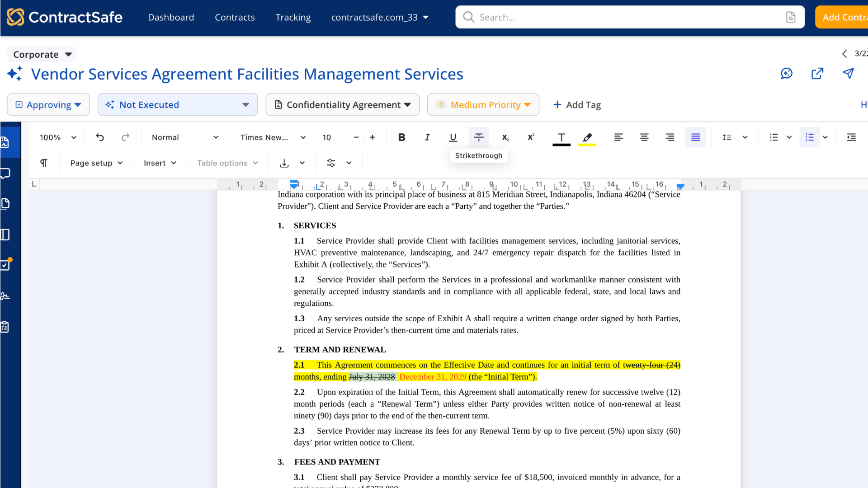Align text to the right
The width and height of the screenshot is (868, 488).
670,137
